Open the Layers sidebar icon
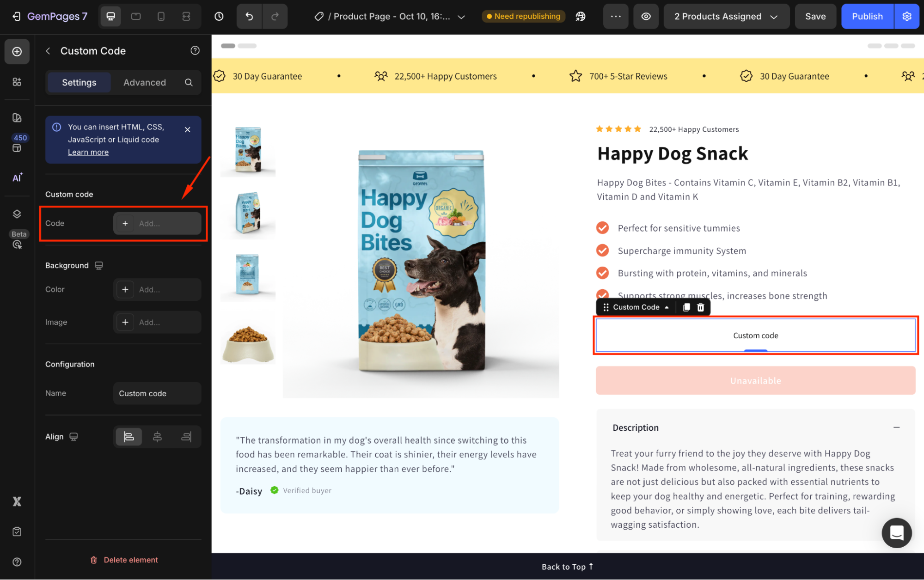Image resolution: width=924 pixels, height=580 pixels. (x=17, y=214)
